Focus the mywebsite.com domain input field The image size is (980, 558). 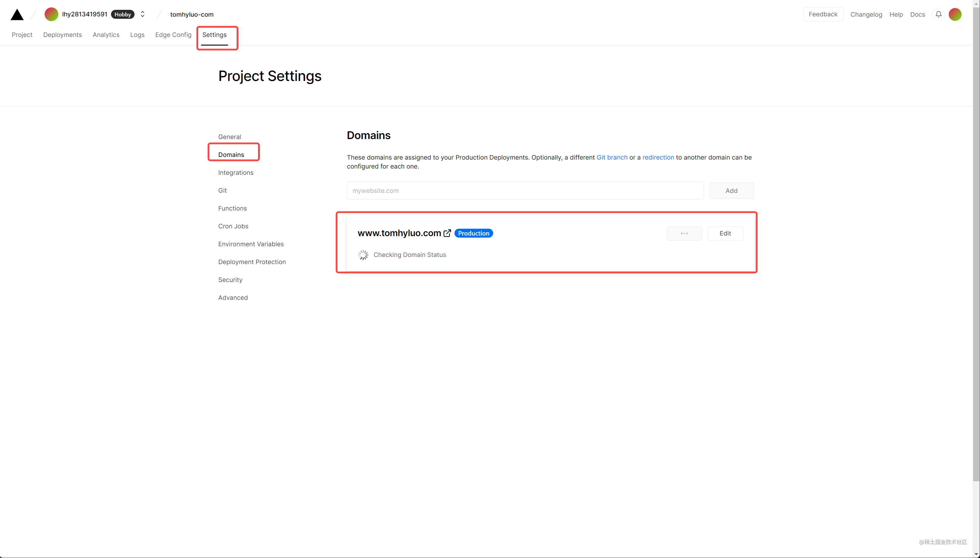525,191
